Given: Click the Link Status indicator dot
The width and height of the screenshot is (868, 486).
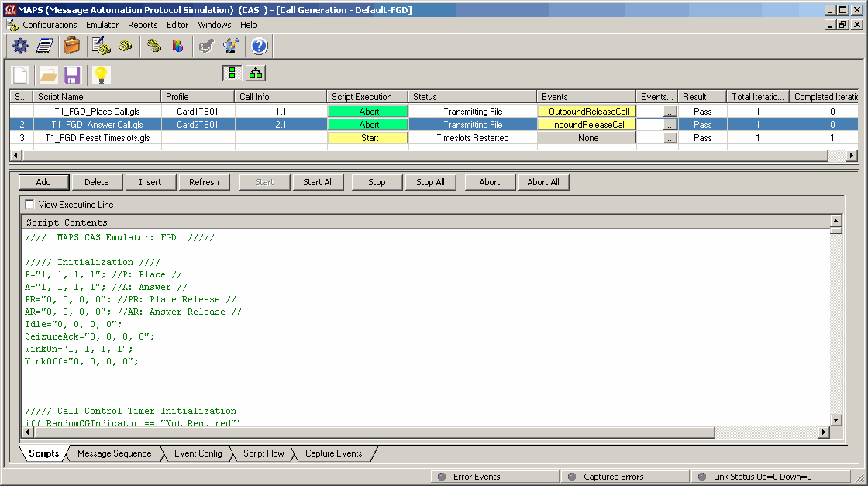Looking at the screenshot, I should tap(702, 477).
